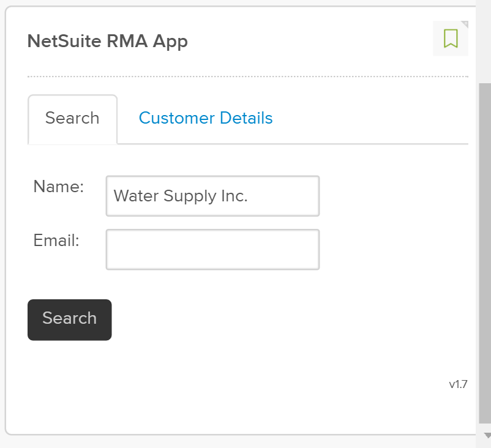
Task: Click the dark Search button
Action: pyautogui.click(x=70, y=319)
